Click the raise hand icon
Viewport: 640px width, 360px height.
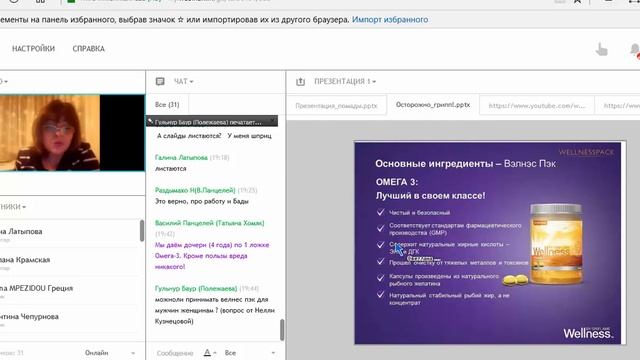point(602,50)
